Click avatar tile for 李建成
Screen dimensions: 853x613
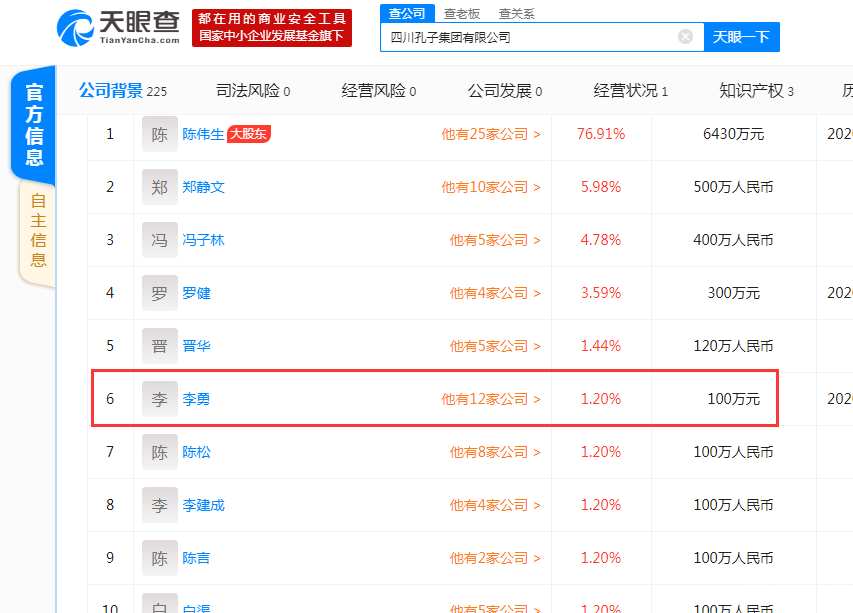coord(159,505)
